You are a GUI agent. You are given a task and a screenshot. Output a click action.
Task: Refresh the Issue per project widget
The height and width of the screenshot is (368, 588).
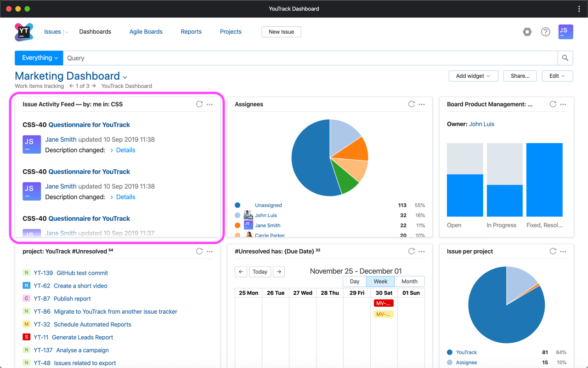[x=553, y=252]
